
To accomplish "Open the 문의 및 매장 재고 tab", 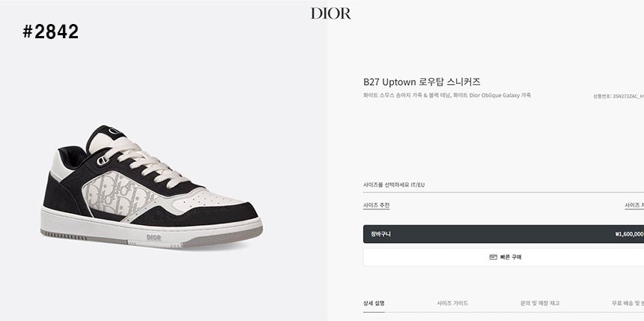I will (x=540, y=303).
